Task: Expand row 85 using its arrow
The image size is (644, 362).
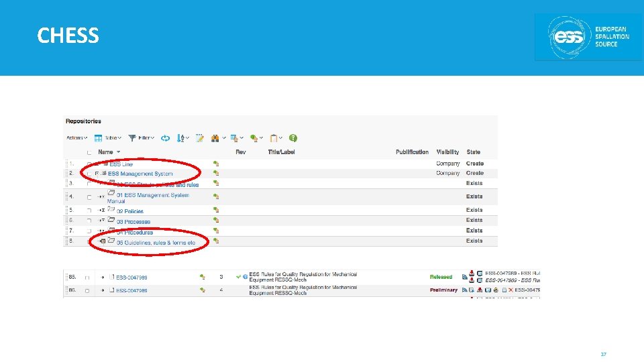Action: click(x=102, y=278)
